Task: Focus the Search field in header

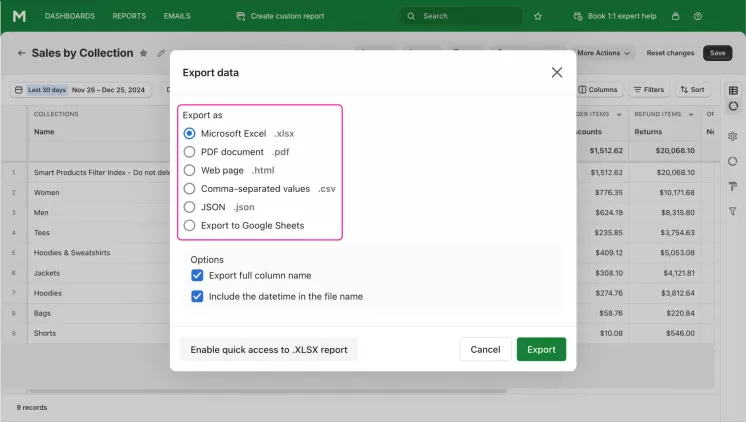Action: (461, 16)
